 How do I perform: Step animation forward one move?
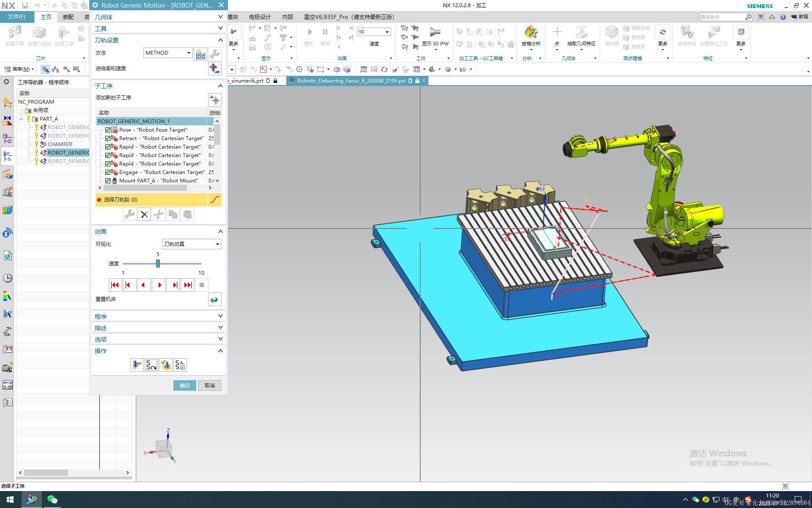[173, 285]
